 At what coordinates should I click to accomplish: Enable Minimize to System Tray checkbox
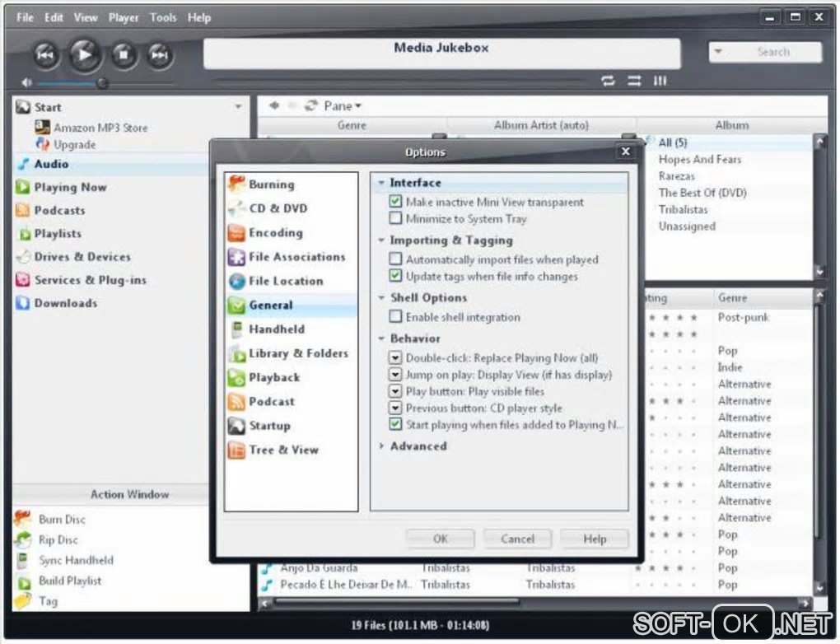point(395,218)
